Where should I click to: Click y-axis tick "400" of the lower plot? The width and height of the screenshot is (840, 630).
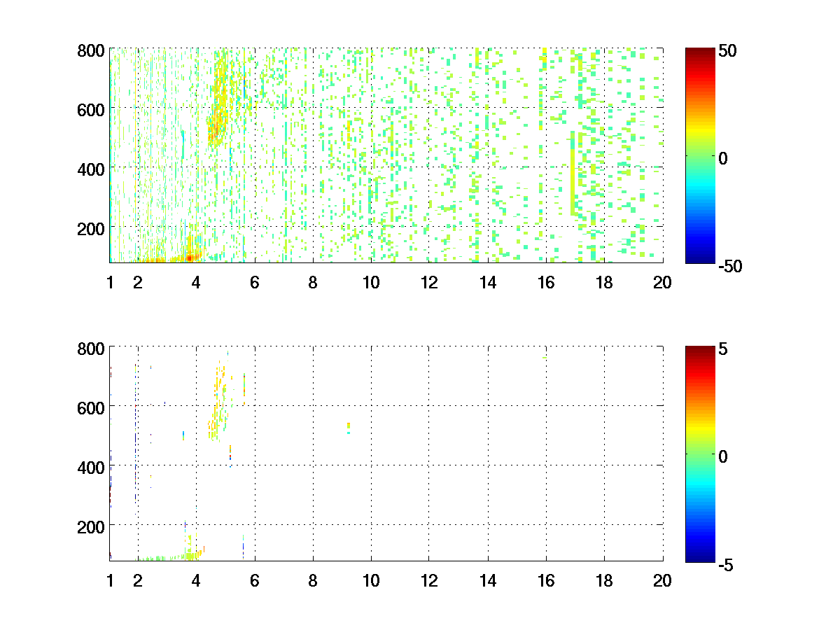click(x=91, y=466)
